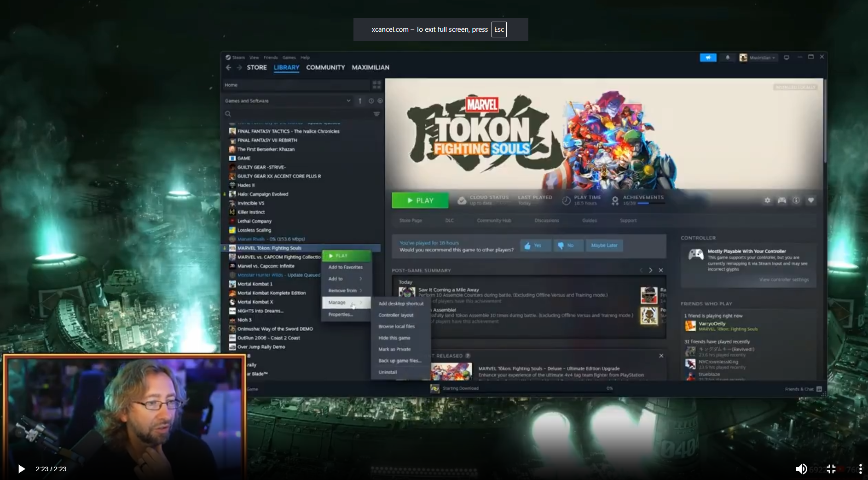868x480 pixels.
Task: Open the Friends menu
Action: click(271, 58)
